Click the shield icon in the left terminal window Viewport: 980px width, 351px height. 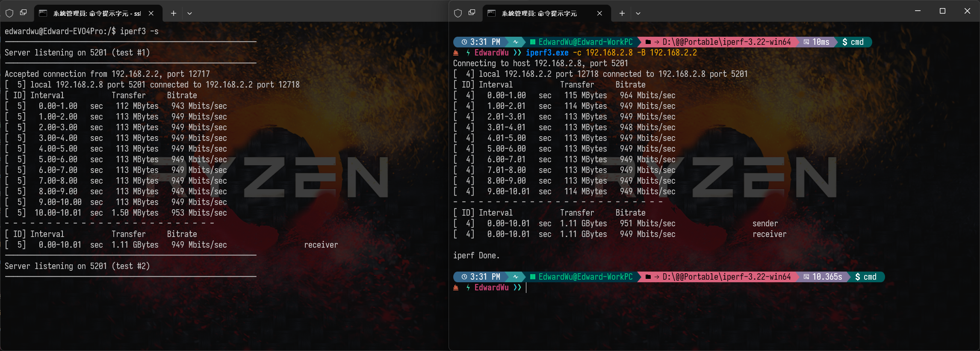pyautogui.click(x=9, y=13)
